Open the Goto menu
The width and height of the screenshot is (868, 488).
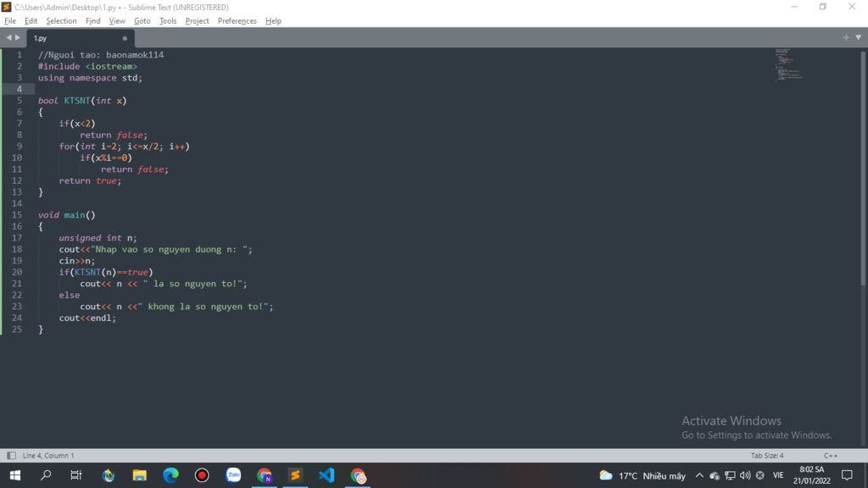click(x=142, y=21)
